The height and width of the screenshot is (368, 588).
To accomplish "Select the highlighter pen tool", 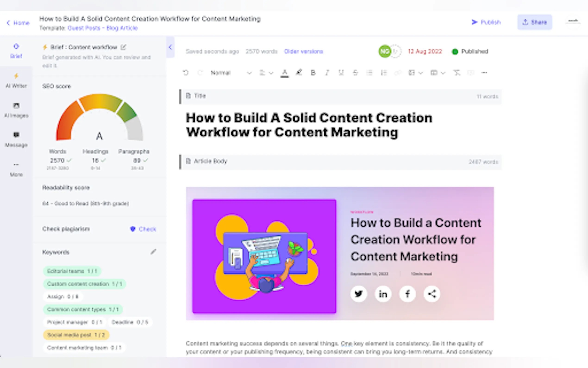I will pyautogui.click(x=299, y=73).
